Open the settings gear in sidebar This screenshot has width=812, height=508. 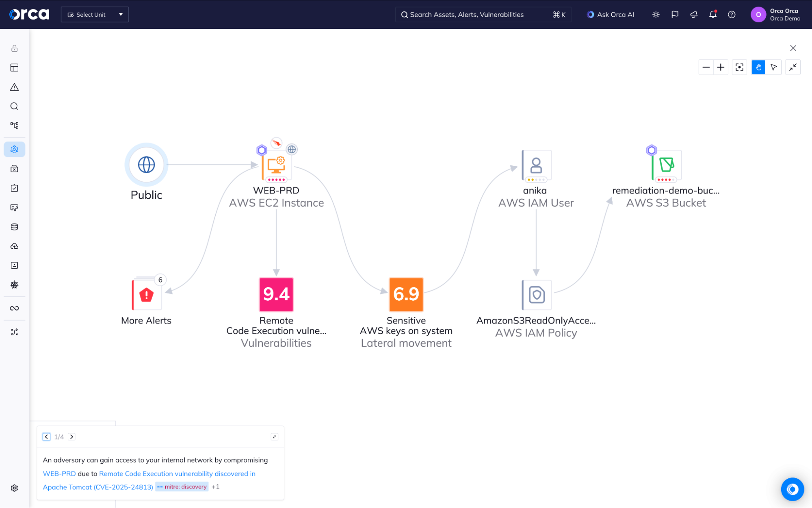click(15, 488)
